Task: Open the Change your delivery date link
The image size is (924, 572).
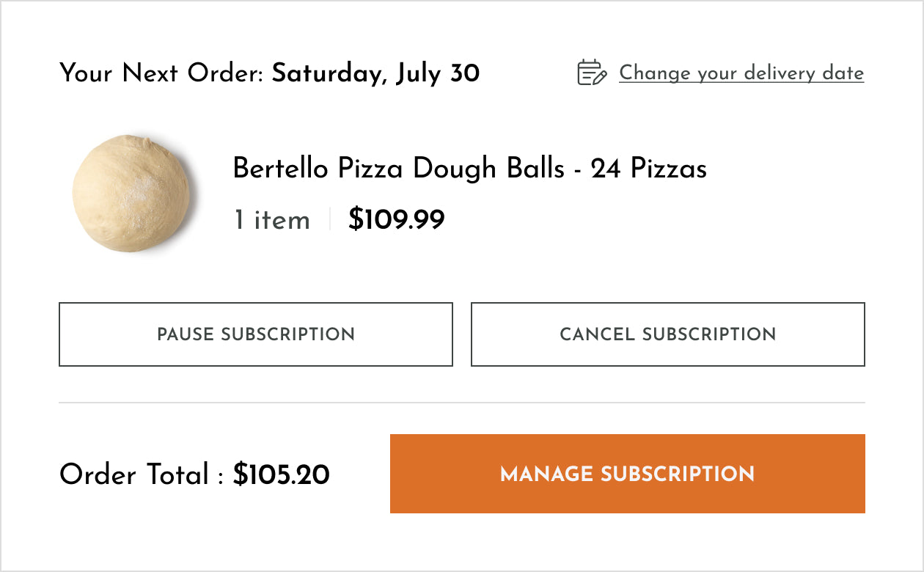Action: [741, 73]
